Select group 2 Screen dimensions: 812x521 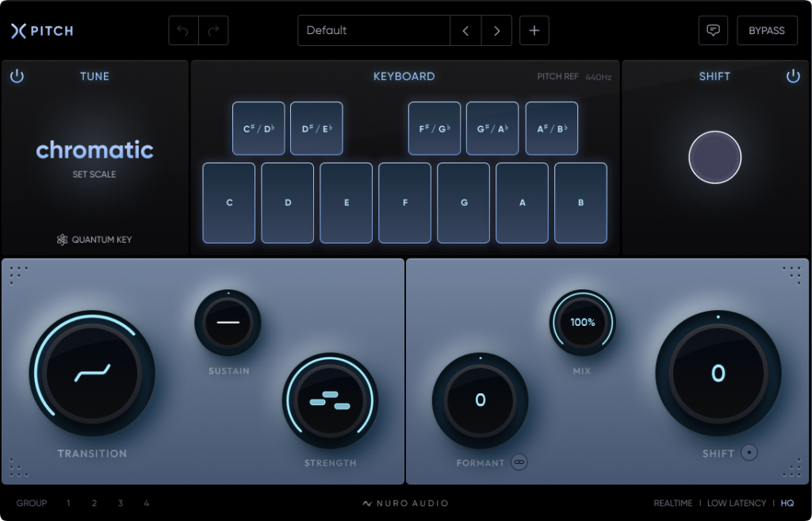pyautogui.click(x=94, y=503)
